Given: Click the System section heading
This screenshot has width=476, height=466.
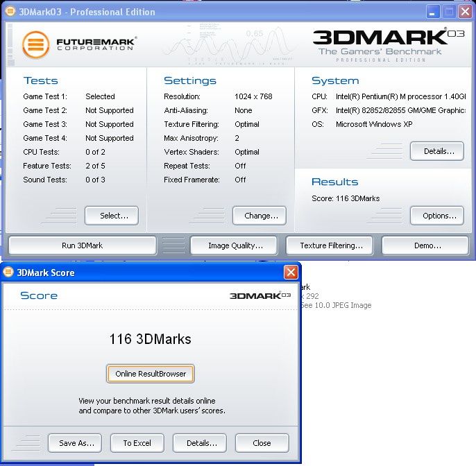Looking at the screenshot, I should coord(335,80).
